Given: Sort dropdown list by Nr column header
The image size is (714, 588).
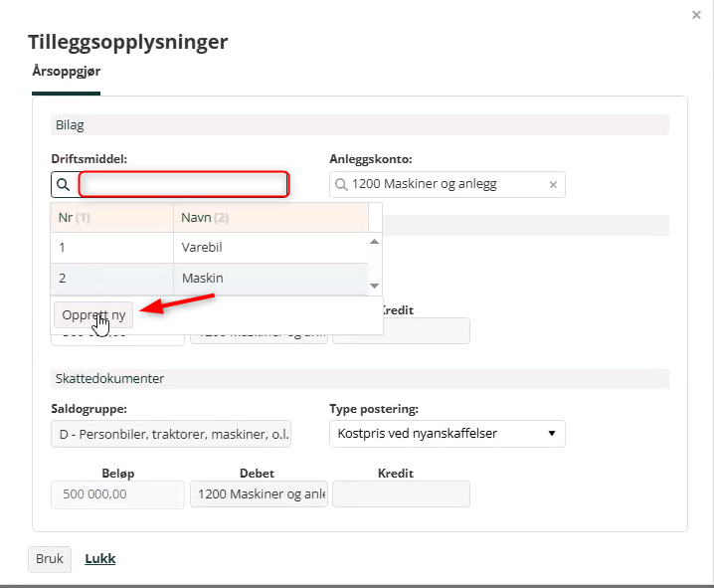Looking at the screenshot, I should tap(111, 218).
